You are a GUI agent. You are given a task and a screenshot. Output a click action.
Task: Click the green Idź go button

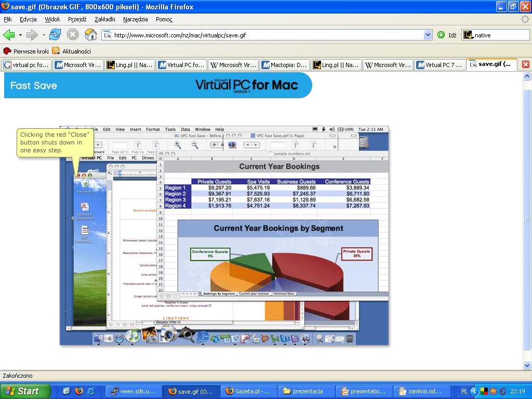coord(447,35)
